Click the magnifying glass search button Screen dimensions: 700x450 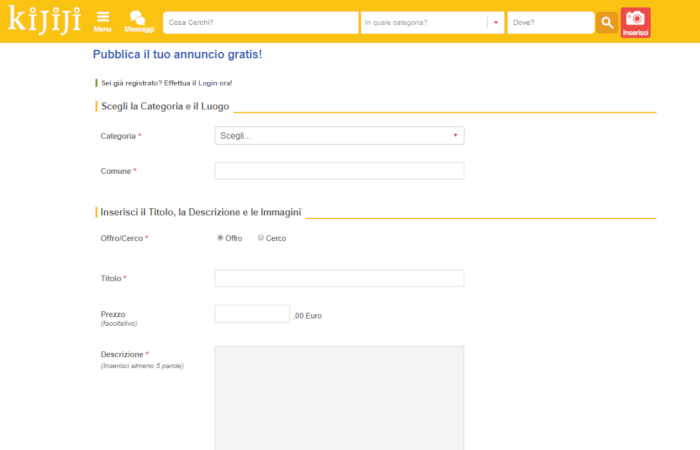(x=607, y=22)
